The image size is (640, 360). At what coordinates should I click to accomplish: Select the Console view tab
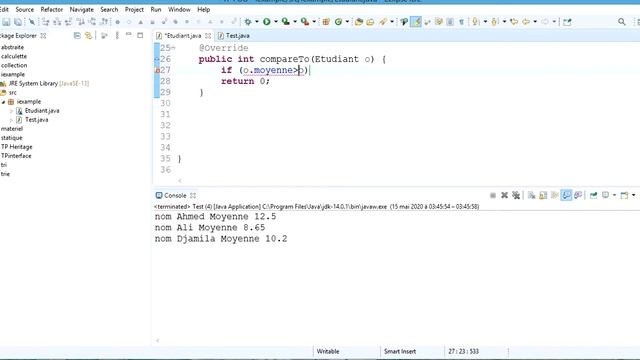[x=175, y=196]
